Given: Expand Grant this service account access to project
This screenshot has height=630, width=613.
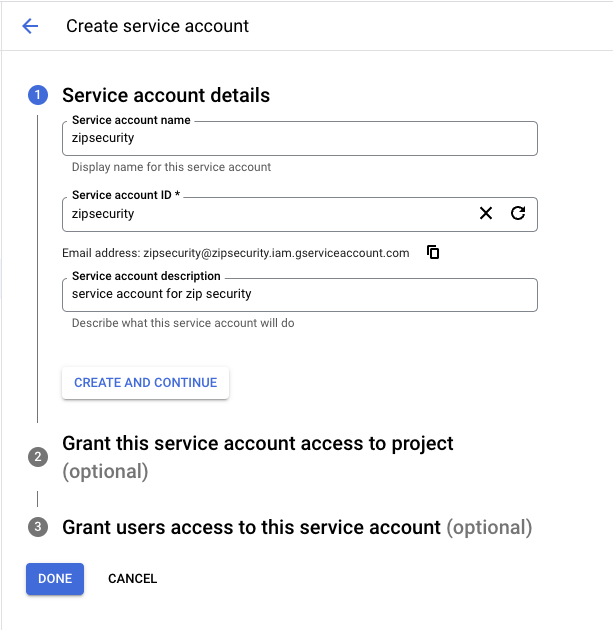Looking at the screenshot, I should 258,443.
